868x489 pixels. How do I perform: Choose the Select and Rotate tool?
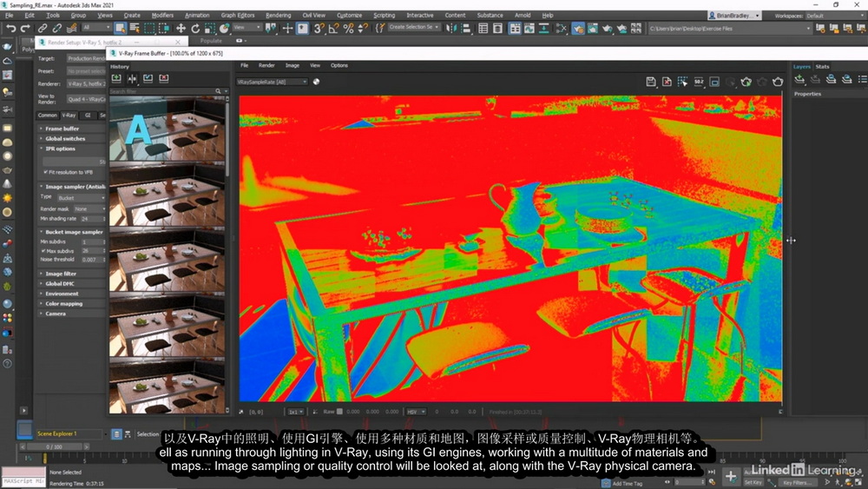[x=195, y=29]
